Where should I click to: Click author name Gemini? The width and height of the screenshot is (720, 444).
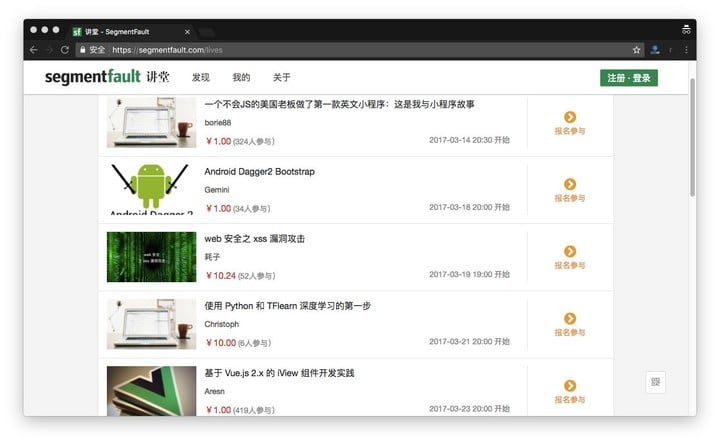click(x=217, y=190)
